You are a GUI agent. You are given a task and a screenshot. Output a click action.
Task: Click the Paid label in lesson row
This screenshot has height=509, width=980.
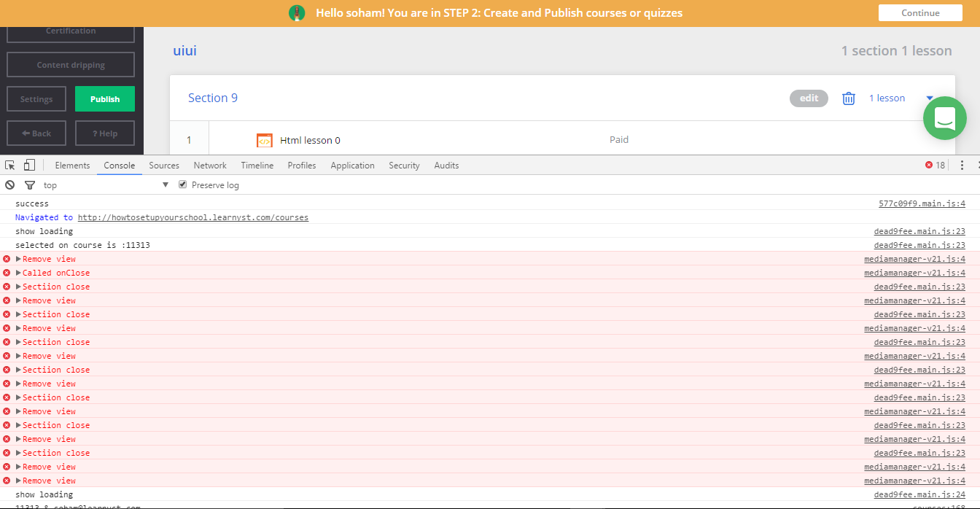tap(619, 140)
